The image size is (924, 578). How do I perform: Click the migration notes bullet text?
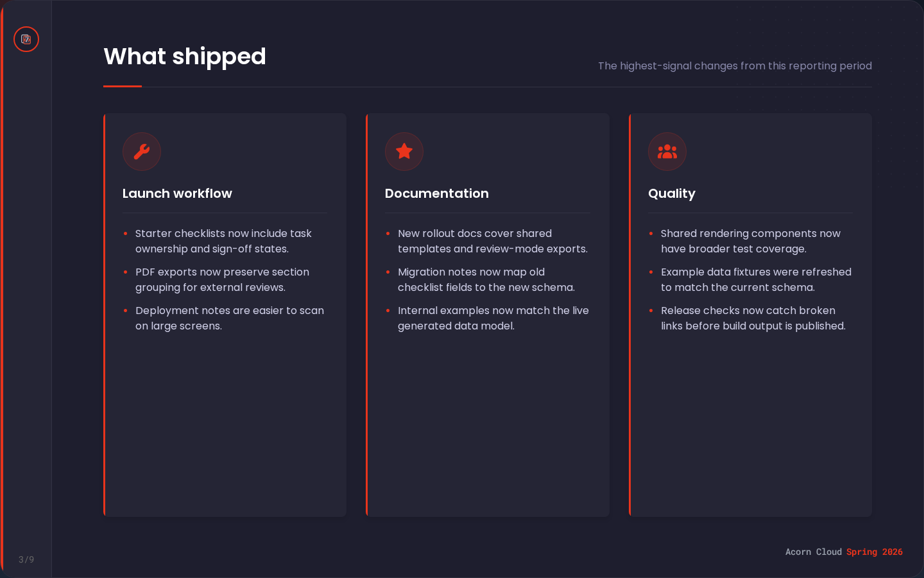(486, 279)
